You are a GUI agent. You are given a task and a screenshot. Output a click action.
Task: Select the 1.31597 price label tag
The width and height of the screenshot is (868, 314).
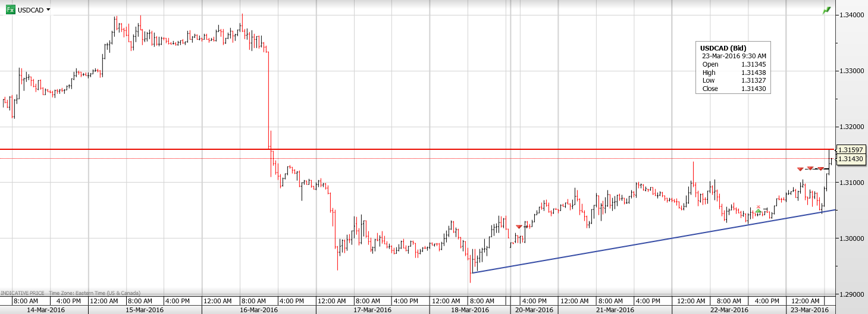[x=851, y=149]
